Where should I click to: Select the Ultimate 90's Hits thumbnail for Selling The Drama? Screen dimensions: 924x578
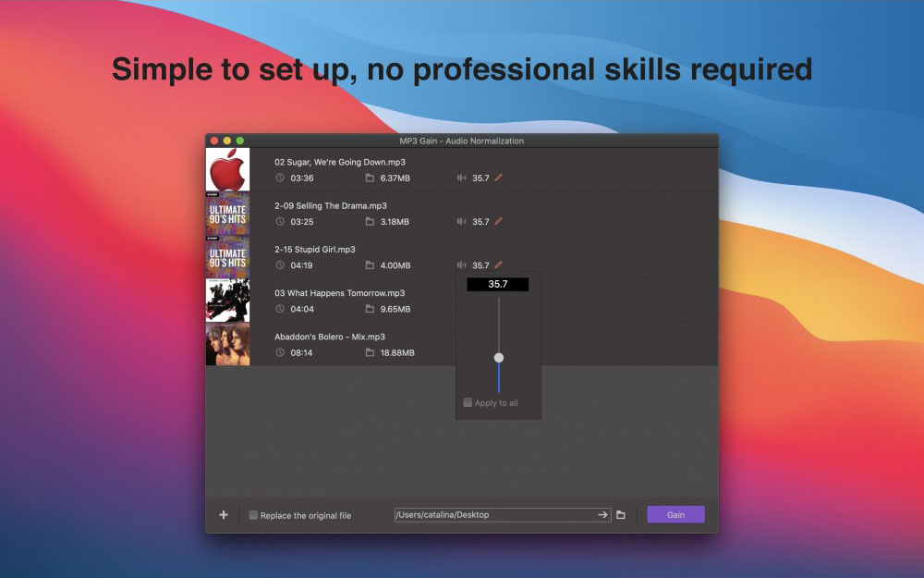(227, 214)
